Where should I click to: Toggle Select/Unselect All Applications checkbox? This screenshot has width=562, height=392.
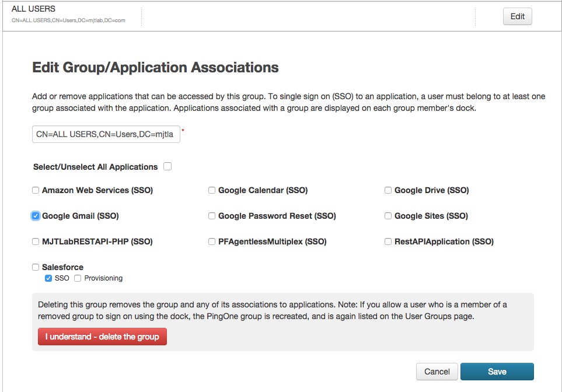point(167,167)
